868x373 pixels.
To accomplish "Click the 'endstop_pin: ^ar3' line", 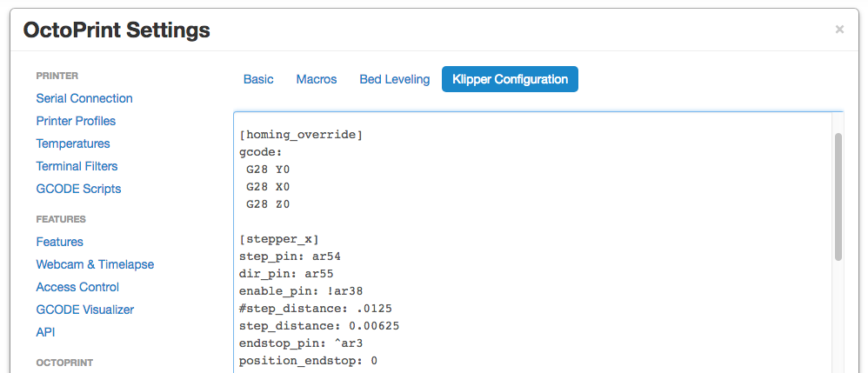I will [301, 343].
